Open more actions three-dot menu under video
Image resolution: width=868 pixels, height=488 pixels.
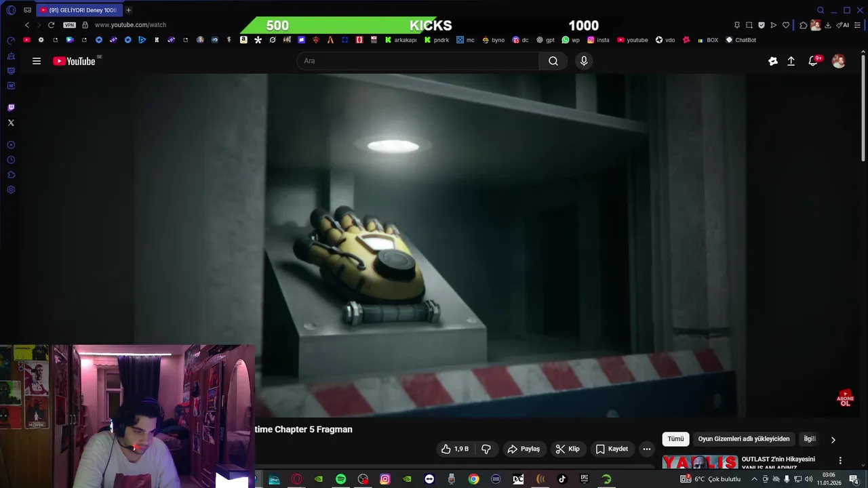point(647,449)
